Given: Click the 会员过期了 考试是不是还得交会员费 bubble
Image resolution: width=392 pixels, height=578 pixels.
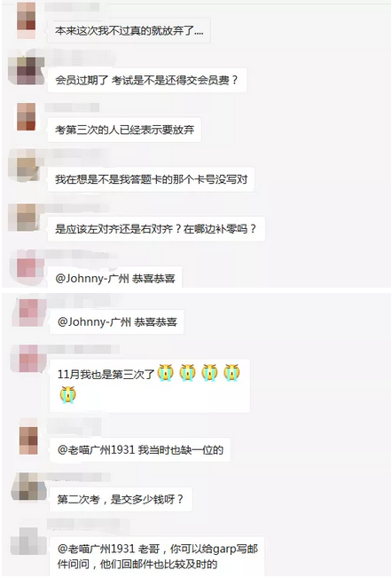Looking at the screenshot, I should click(147, 80).
